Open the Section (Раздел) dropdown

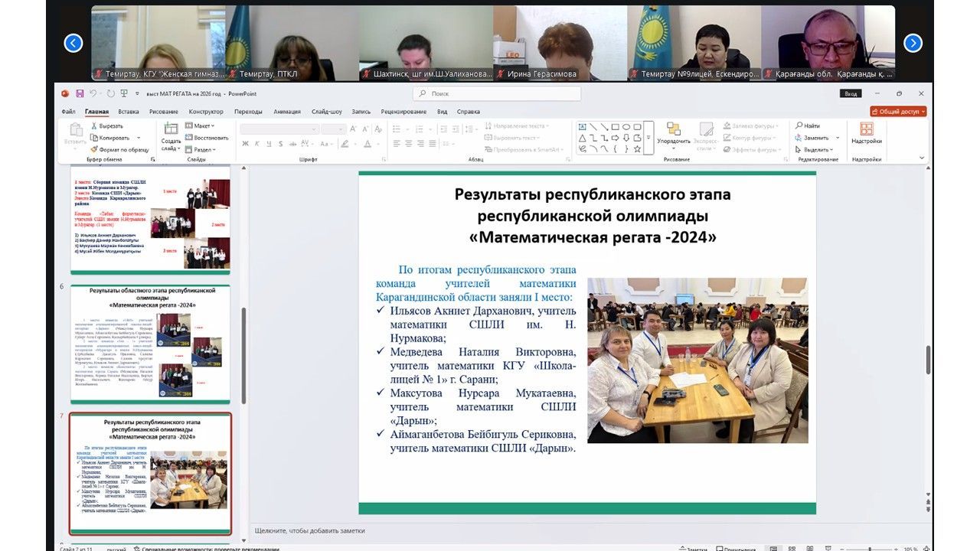[x=203, y=149]
